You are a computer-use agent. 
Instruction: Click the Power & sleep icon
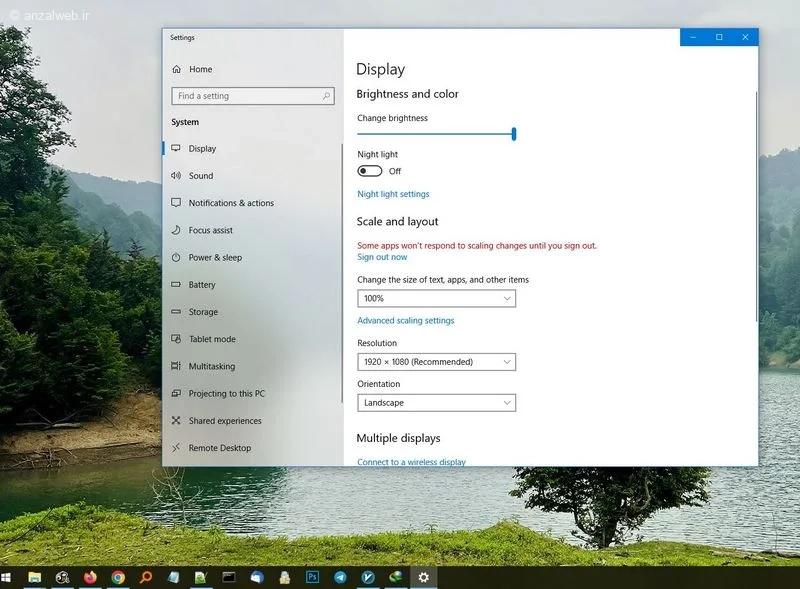coord(176,257)
